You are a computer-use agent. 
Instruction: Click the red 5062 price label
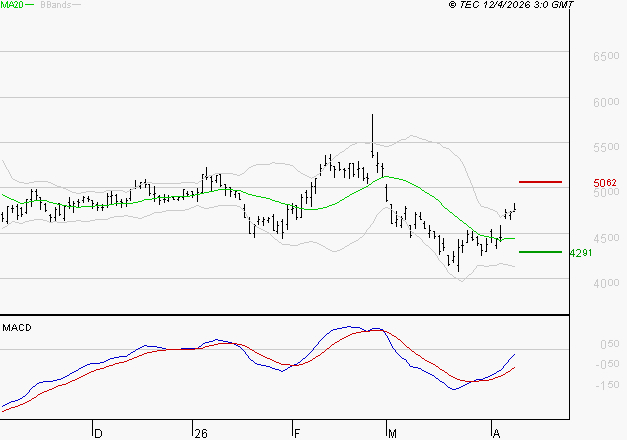click(604, 183)
